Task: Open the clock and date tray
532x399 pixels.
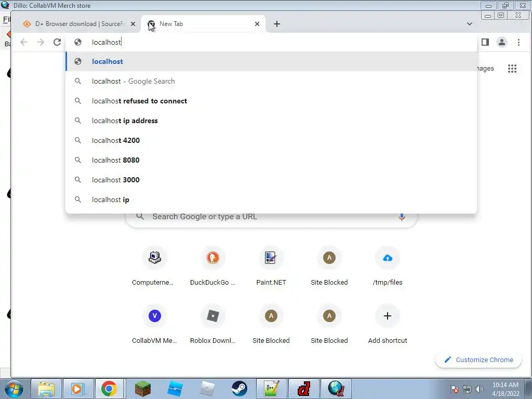Action: point(506,389)
